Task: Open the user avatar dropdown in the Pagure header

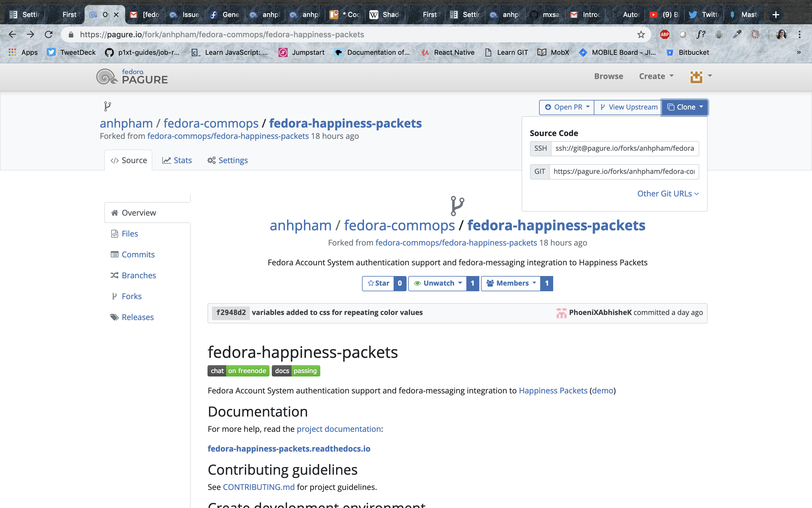Action: [701, 76]
